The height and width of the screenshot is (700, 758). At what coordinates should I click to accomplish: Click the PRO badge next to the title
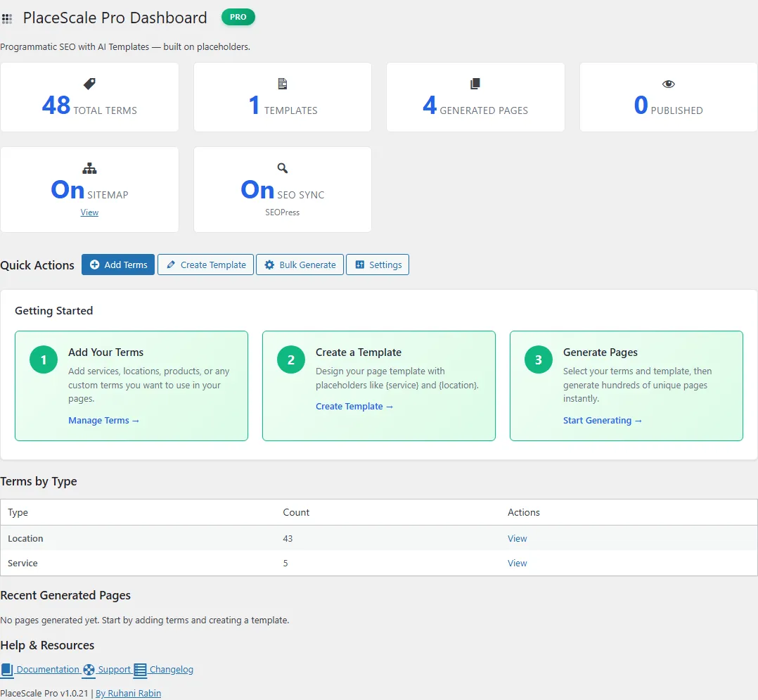(x=238, y=17)
